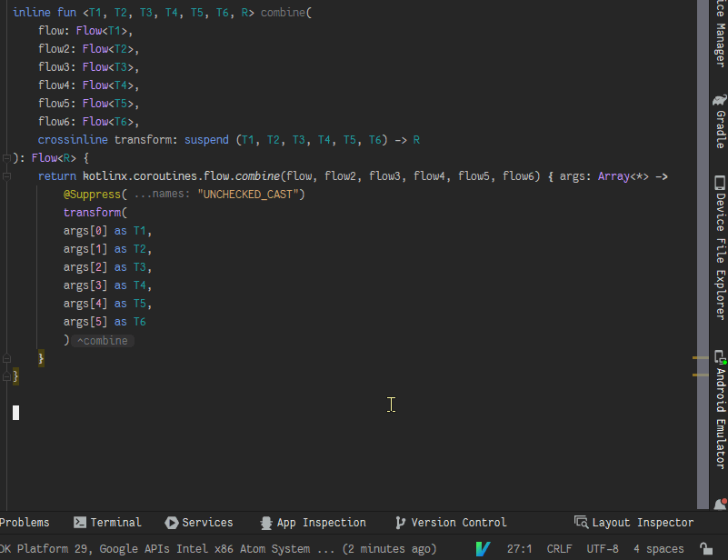Click the lower warning stripe marker

coord(700,375)
